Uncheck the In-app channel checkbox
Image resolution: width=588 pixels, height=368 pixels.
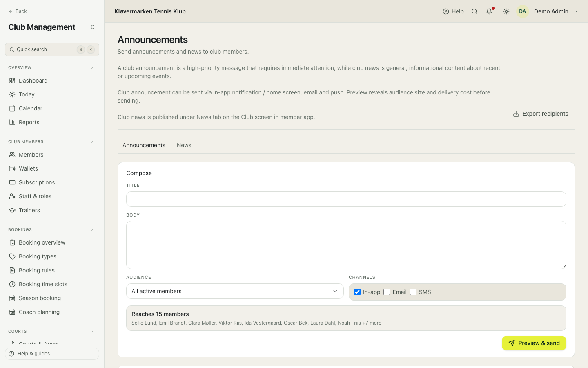357,292
